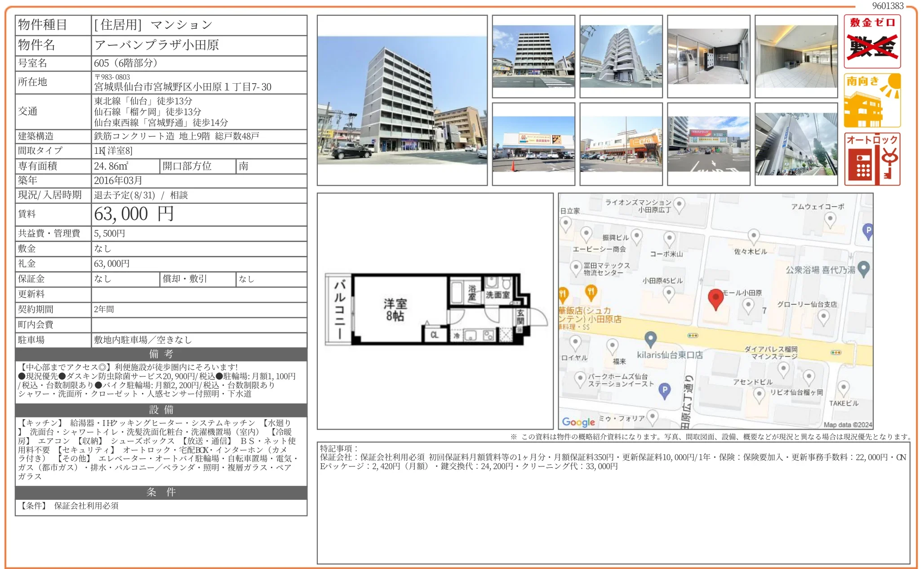Click the アセンドビル map pin
Viewport: 924px width, 569px height.
(759, 395)
